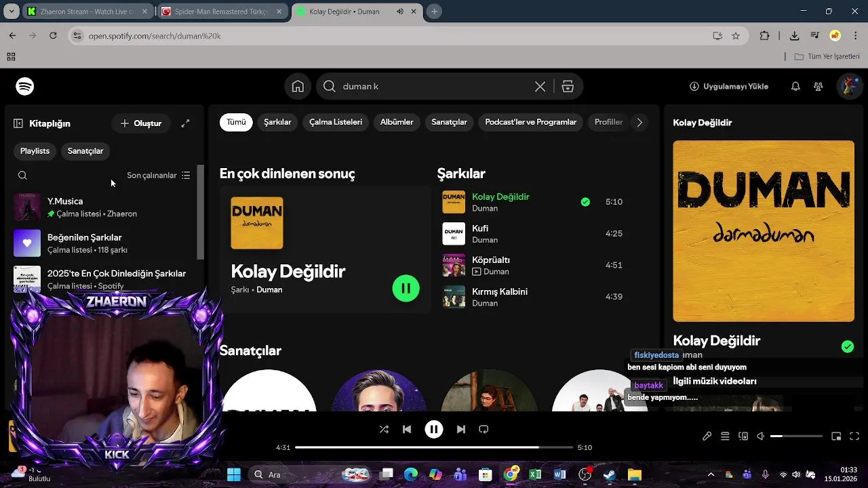
Task: Switch to Zhaeron Stream browser tab
Action: point(87,12)
